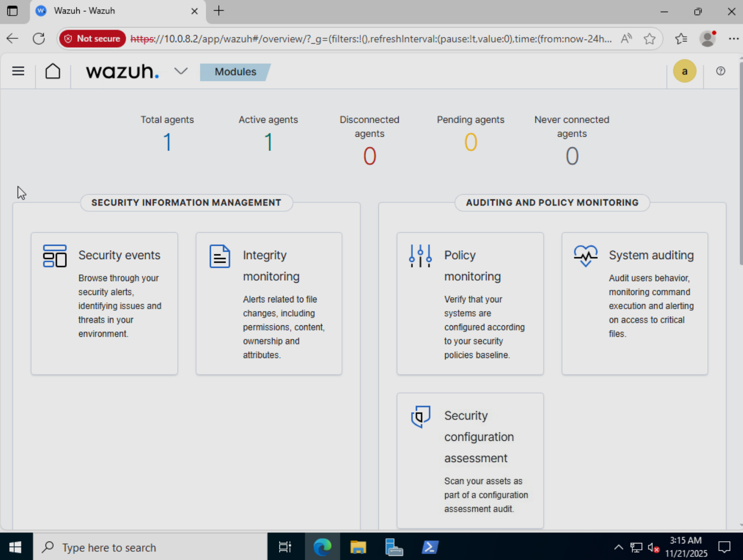Open Read aloud icon in address bar
743x560 pixels.
click(626, 39)
